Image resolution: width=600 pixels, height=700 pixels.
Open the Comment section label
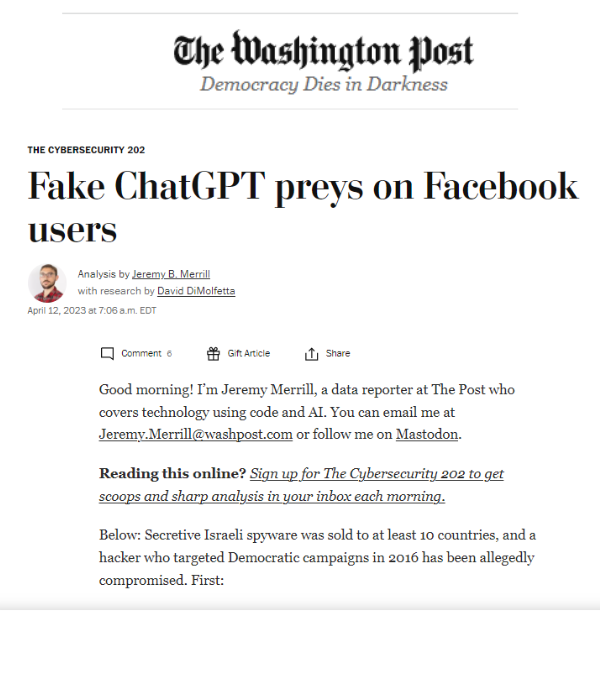[141, 354]
